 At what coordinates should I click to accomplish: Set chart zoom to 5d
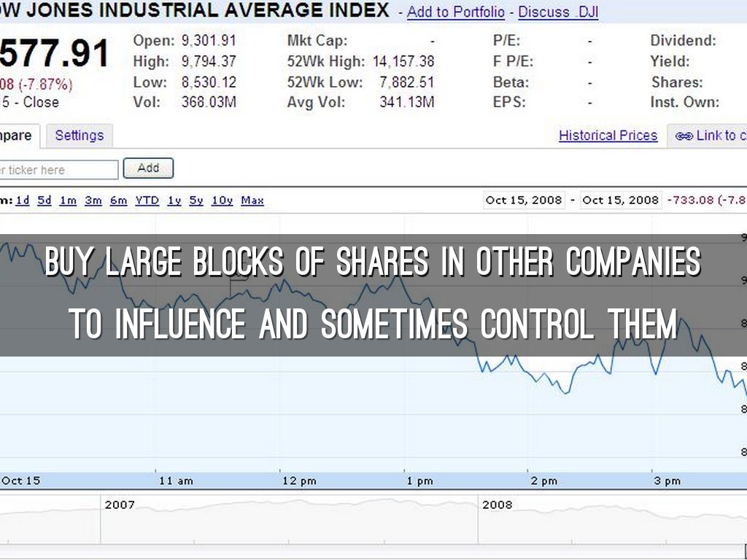point(44,201)
